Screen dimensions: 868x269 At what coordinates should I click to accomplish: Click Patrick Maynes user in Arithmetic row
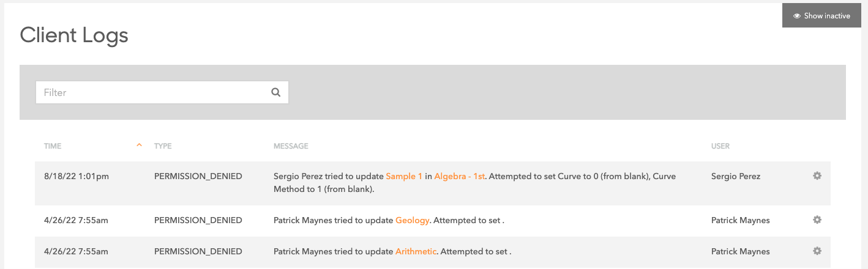[x=740, y=252]
